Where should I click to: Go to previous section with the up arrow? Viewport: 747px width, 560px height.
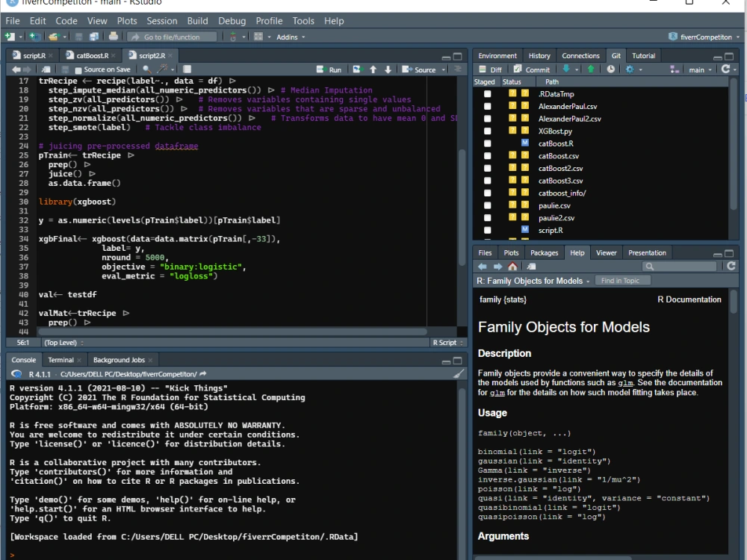(373, 69)
